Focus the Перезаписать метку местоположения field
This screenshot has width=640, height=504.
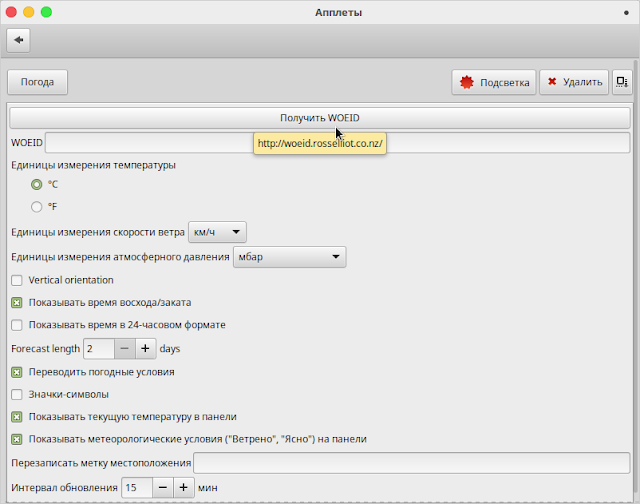click(411, 463)
